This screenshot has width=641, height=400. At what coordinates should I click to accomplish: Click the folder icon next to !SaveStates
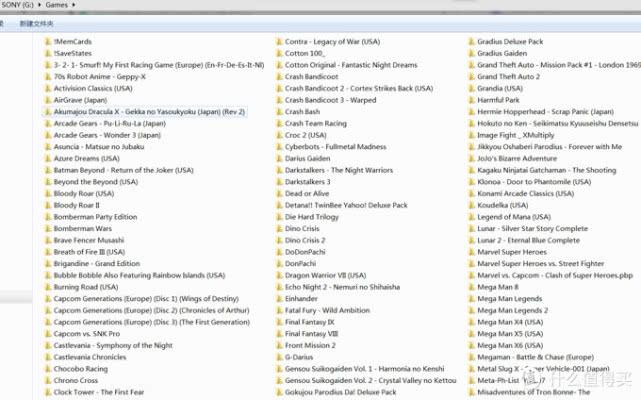pyautogui.click(x=48, y=53)
